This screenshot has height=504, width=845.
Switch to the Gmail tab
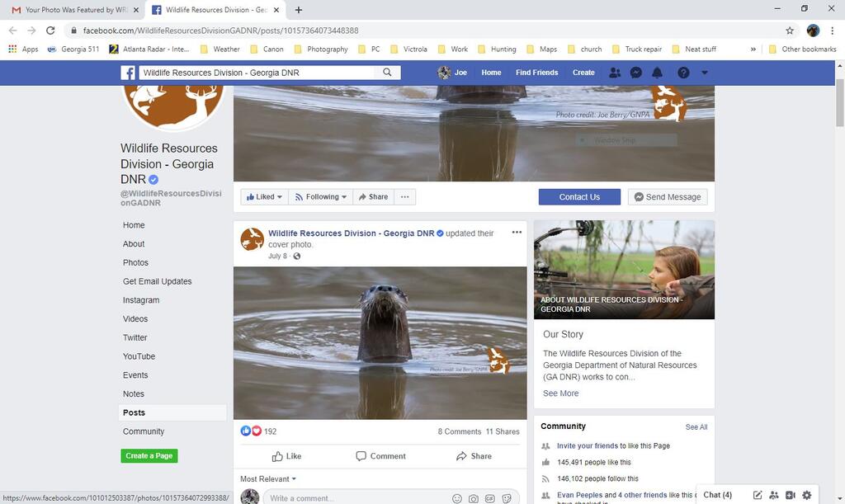click(73, 10)
